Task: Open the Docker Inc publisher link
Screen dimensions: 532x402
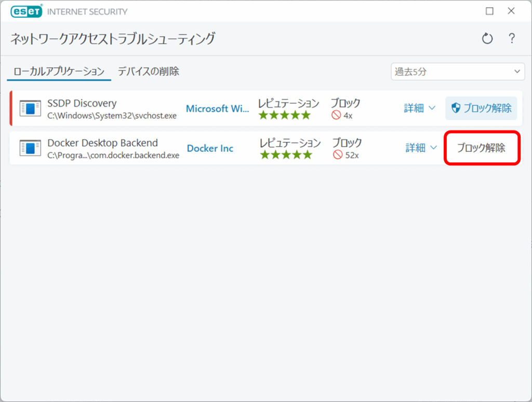Action: (x=210, y=148)
